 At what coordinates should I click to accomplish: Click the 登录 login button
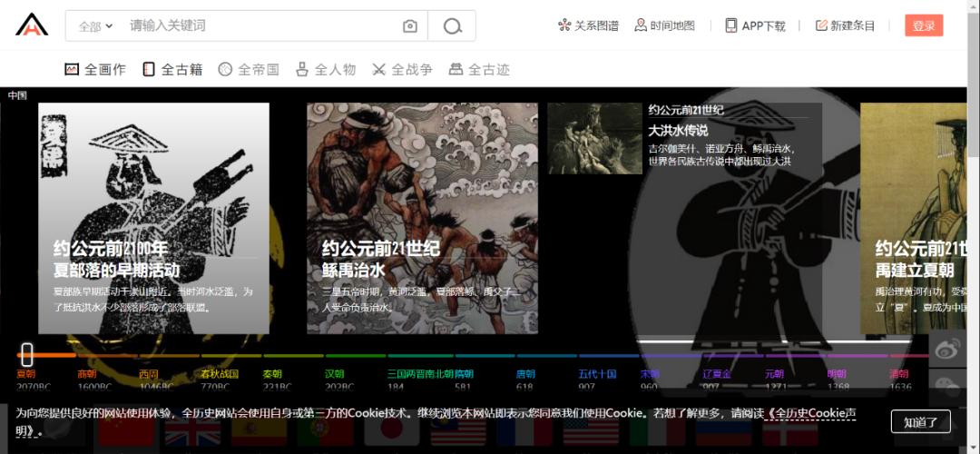click(924, 25)
